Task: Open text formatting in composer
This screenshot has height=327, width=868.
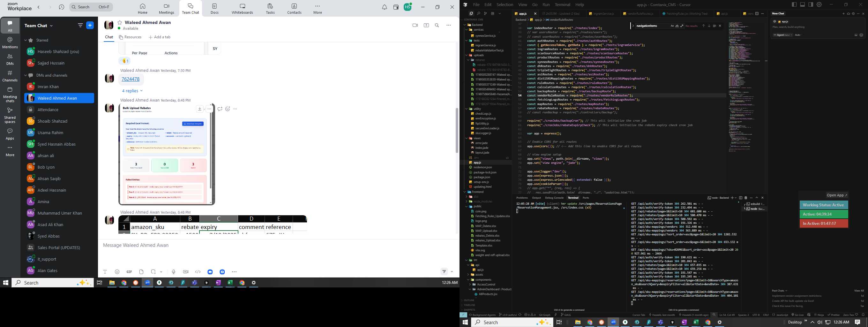Action: [x=105, y=272]
